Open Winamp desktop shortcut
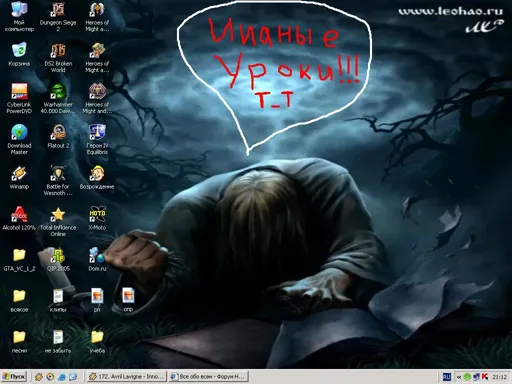The image size is (512, 384). 19,177
